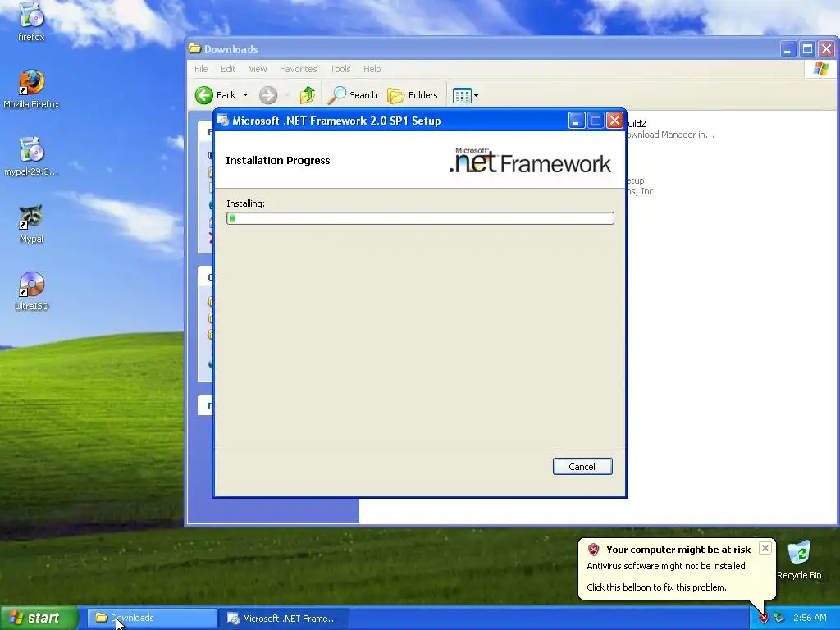This screenshot has width=840, height=630.
Task: Switch to Microsoft .NET Frame taskbar button
Action: click(285, 618)
